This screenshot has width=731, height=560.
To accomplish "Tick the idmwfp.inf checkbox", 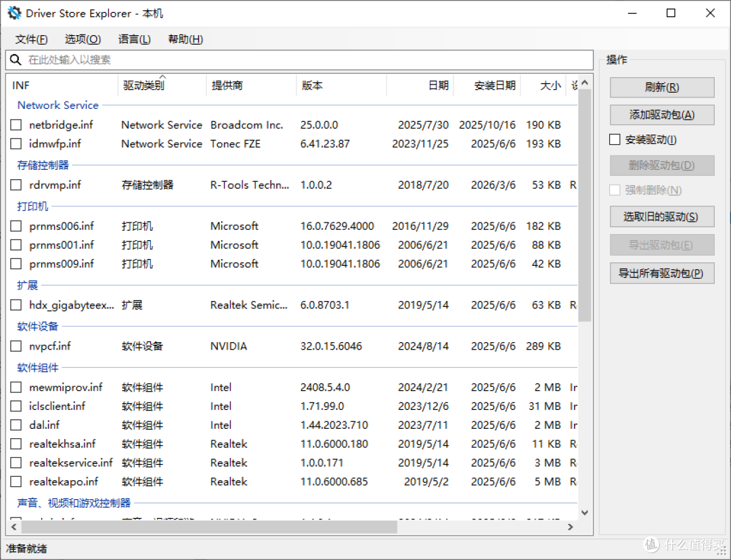I will [x=16, y=143].
